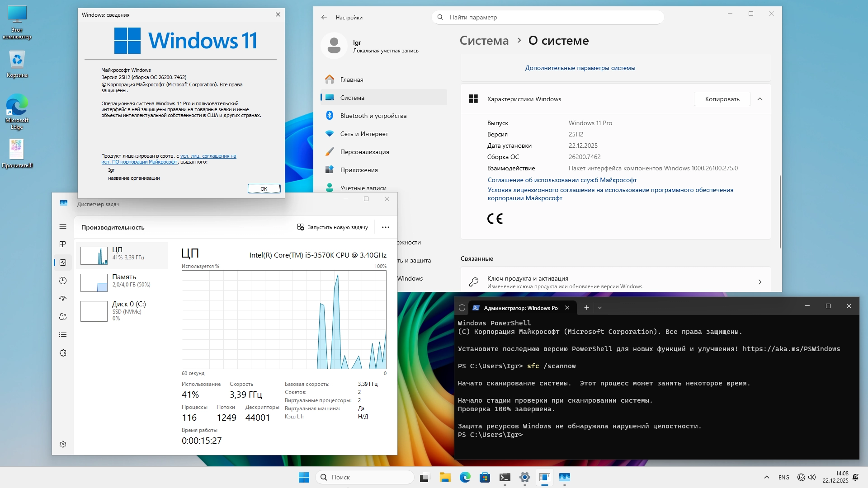The image size is (868, 488).
Task: Open the Startup apps icon in Task Manager
Action: (63, 299)
